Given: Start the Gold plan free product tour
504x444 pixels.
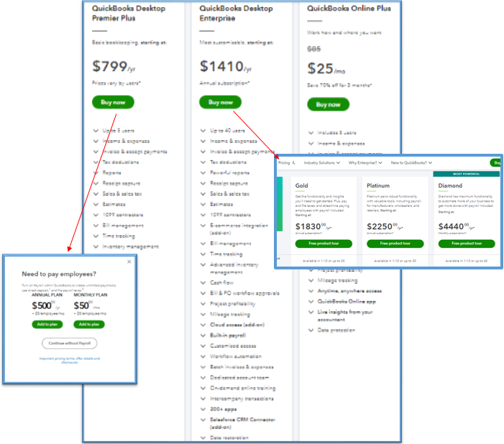Looking at the screenshot, I should [324, 244].
